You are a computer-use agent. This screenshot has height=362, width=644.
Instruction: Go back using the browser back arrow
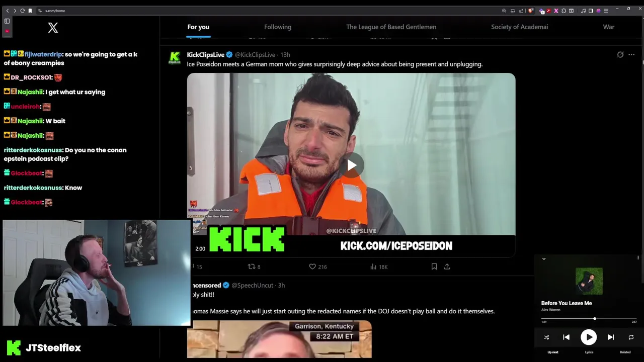click(x=7, y=11)
